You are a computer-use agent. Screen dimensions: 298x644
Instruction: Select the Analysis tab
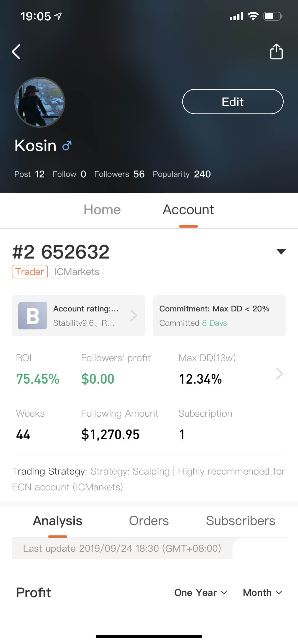point(58,521)
